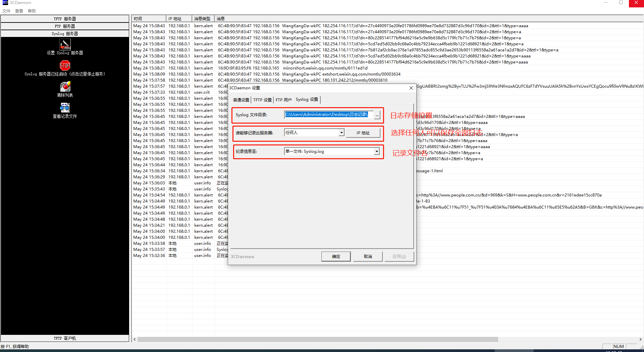Click the '查看记录文件' label
The height and width of the screenshot is (352, 644).
[65, 116]
